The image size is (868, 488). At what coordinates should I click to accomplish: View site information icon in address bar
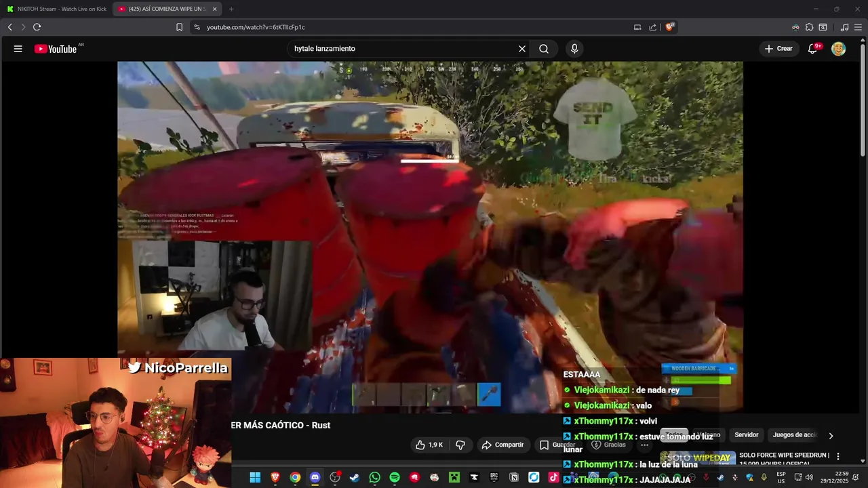[x=197, y=27]
